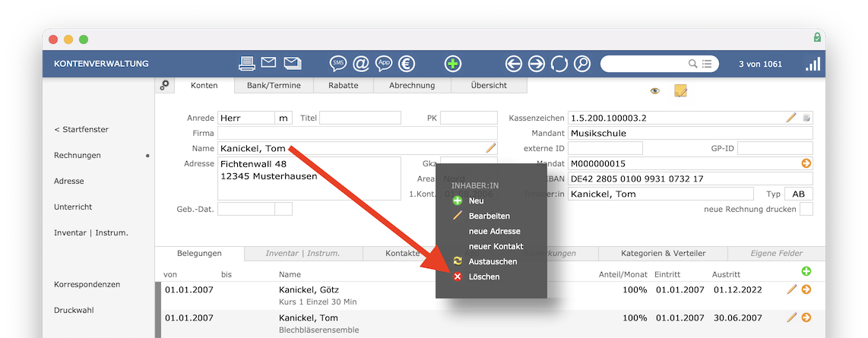The image size is (868, 338).
Task: Open the SMS speech bubble icon
Action: point(338,64)
